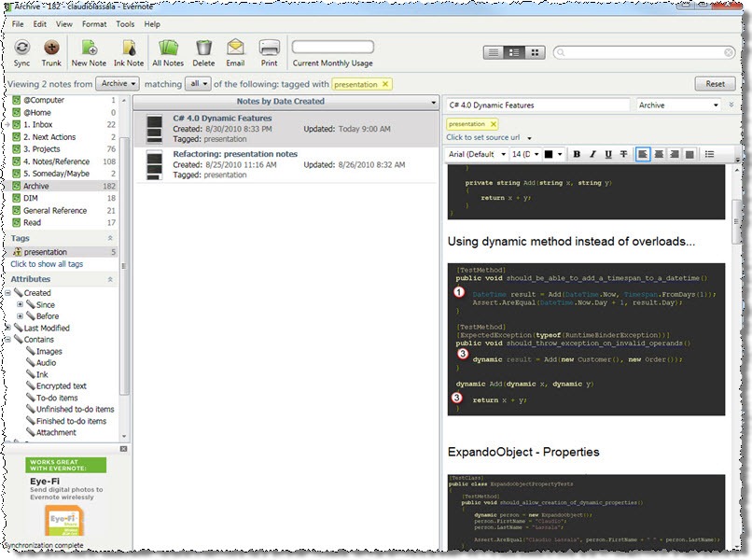Select the General Reference notebook
The image size is (752, 560).
point(55,210)
